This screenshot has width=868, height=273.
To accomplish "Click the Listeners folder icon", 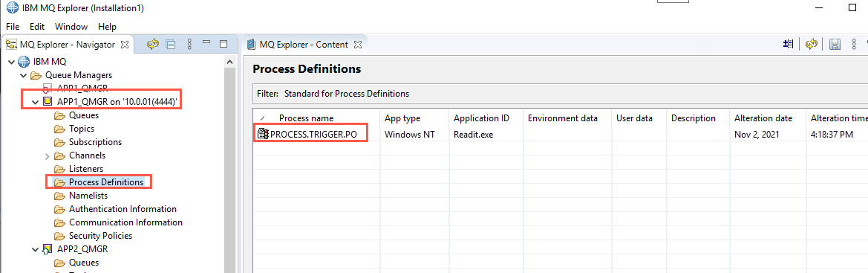I will tap(60, 169).
